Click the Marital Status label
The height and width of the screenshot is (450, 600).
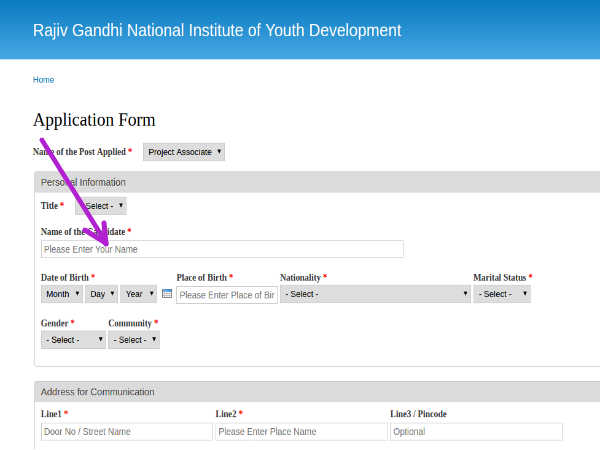pos(500,277)
